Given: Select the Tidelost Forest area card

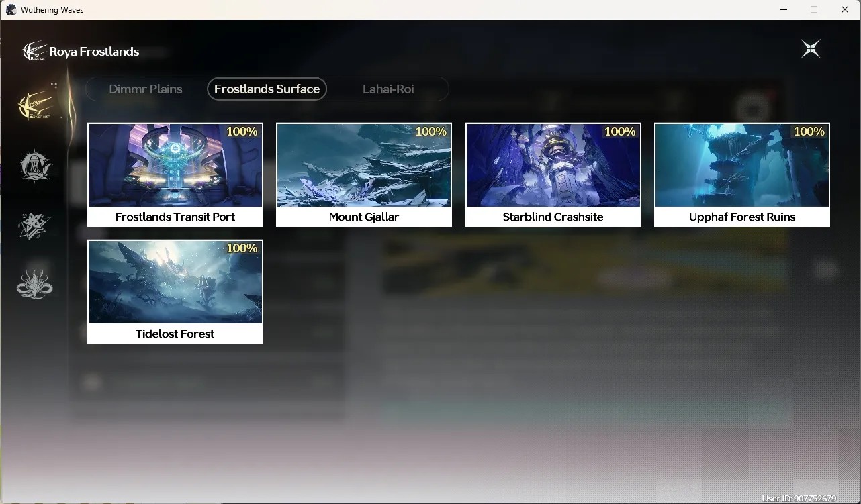Looking at the screenshot, I should click(x=175, y=291).
